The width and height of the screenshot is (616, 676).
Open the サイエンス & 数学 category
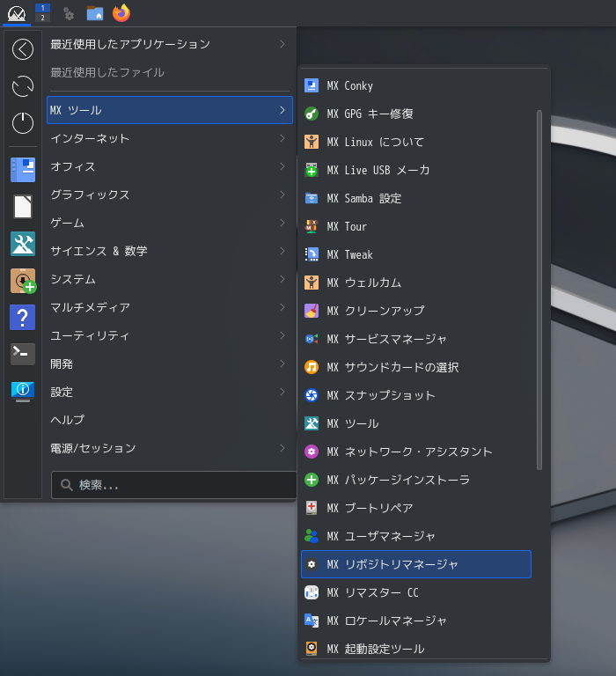[170, 251]
